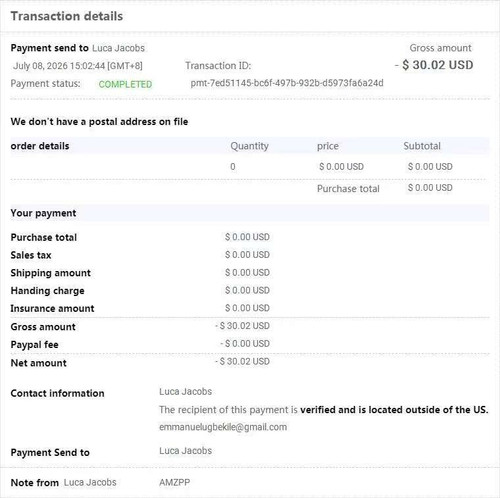The image size is (500, 498).
Task: Click the Transaction details heading
Action: point(67,16)
